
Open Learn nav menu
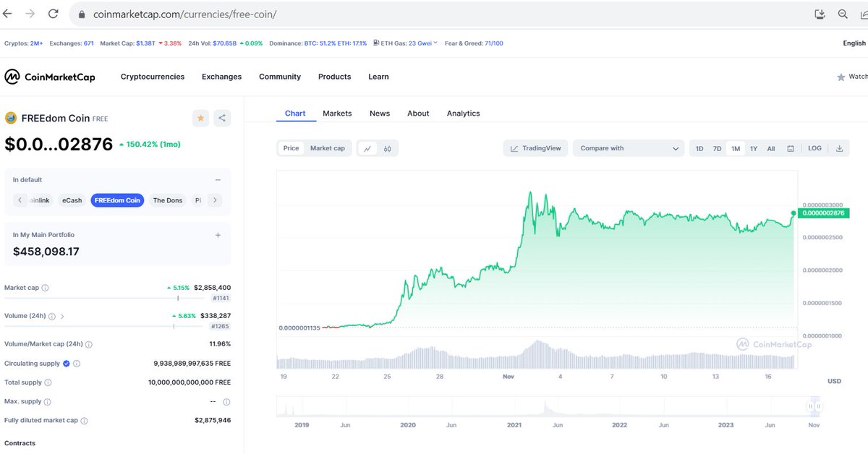pos(378,77)
